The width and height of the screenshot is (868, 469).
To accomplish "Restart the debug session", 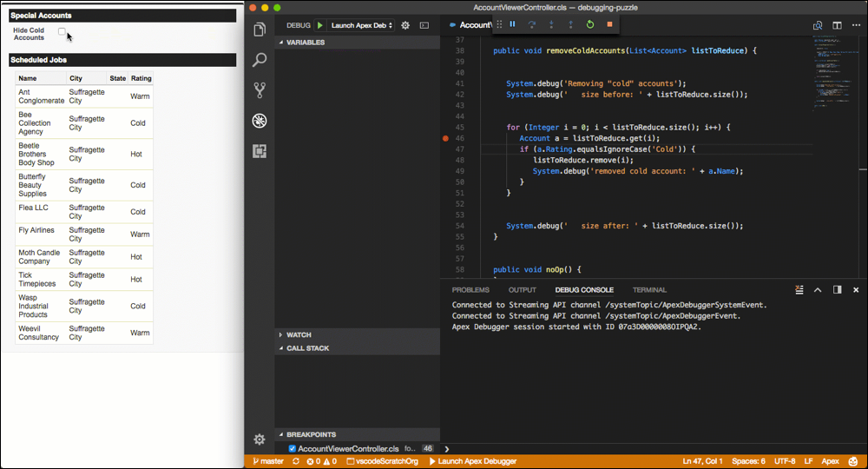I will point(590,24).
